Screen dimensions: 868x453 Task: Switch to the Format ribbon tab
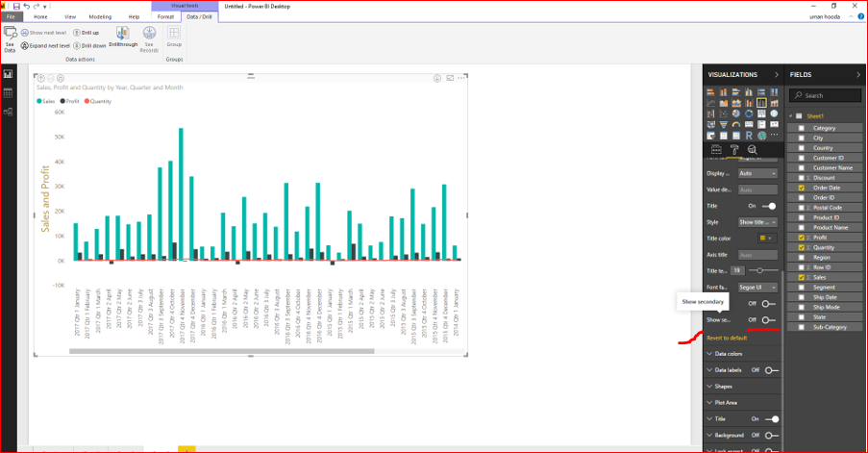[165, 16]
